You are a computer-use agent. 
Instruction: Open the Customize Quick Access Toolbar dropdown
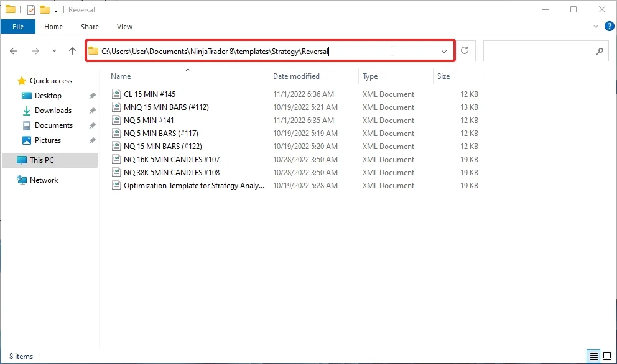(x=57, y=10)
